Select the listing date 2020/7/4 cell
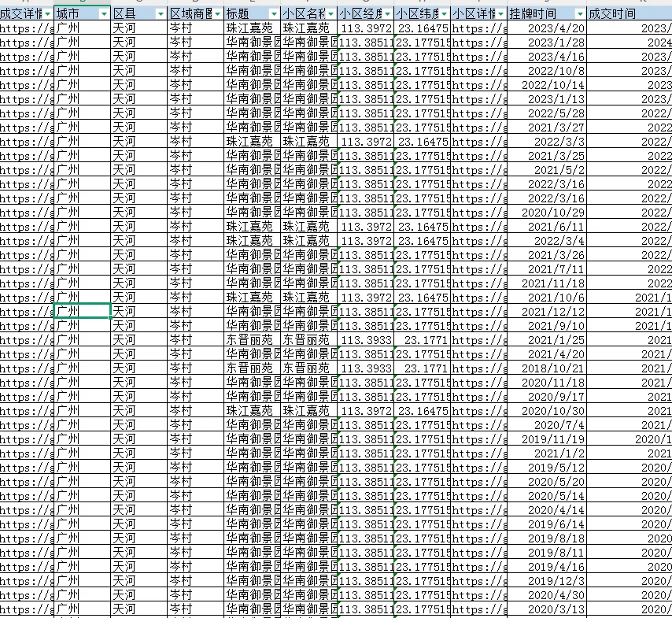This screenshot has width=672, height=618. (547, 424)
